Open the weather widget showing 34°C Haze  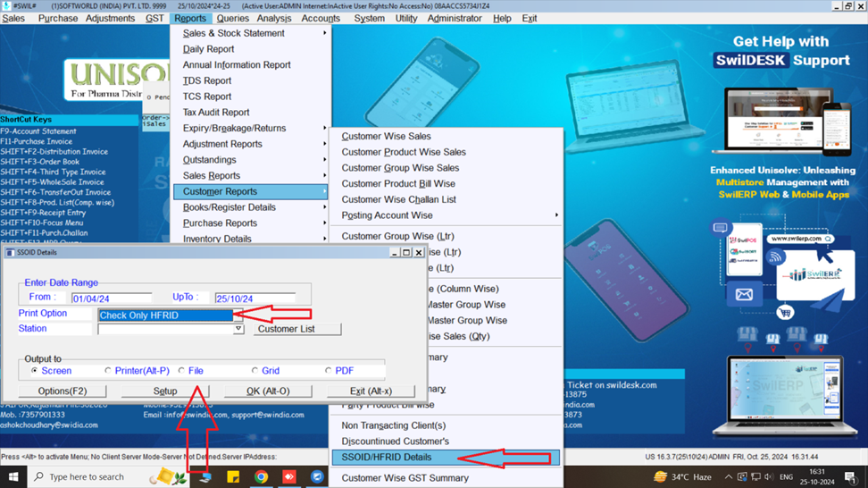click(x=682, y=477)
